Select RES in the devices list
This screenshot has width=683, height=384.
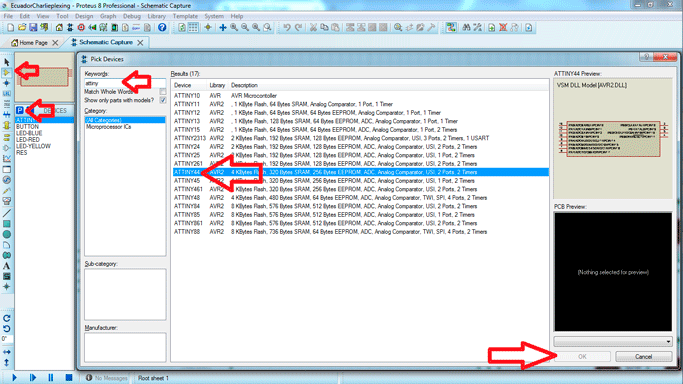tap(21, 153)
